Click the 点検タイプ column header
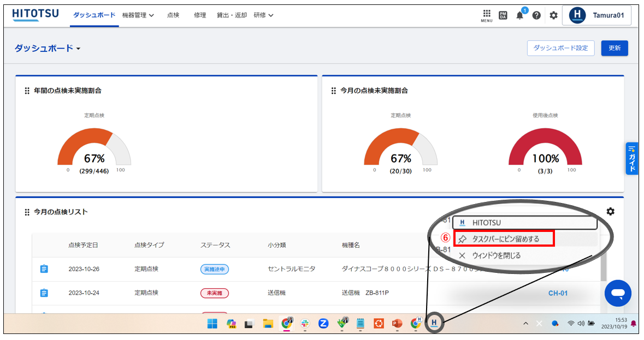Screen dimensions: 644x340 pyautogui.click(x=149, y=245)
